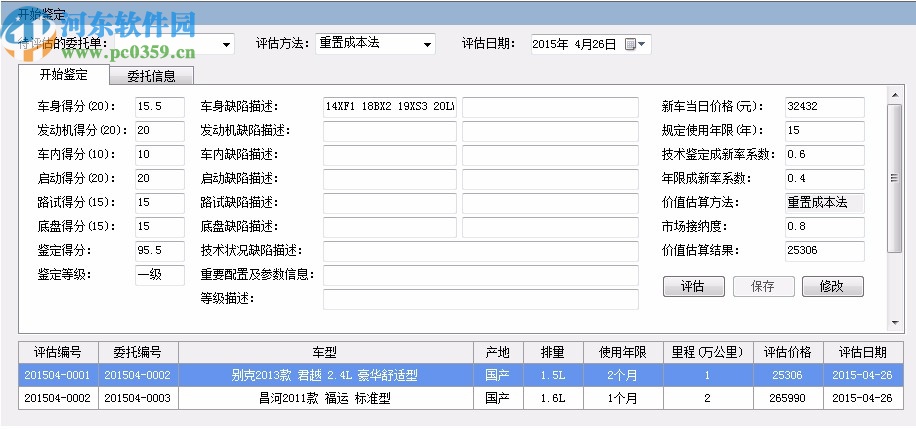Click 新车当日价格 field showing 32432

(x=824, y=107)
